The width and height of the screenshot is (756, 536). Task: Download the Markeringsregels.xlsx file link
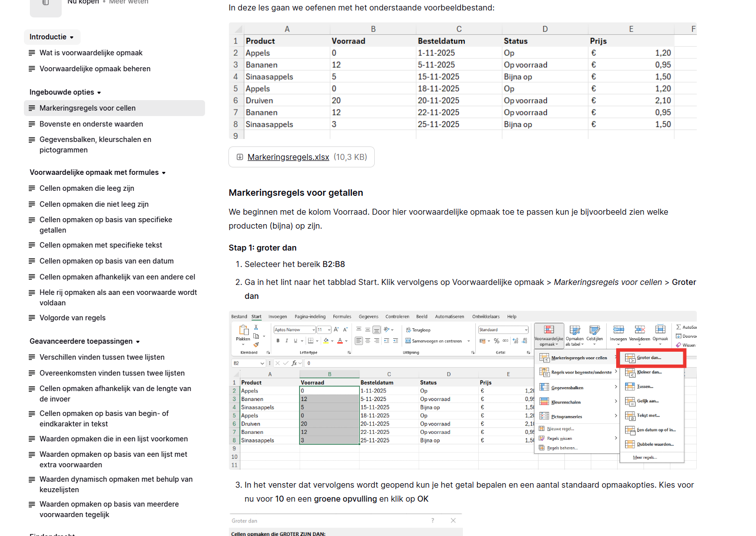pyautogui.click(x=288, y=157)
